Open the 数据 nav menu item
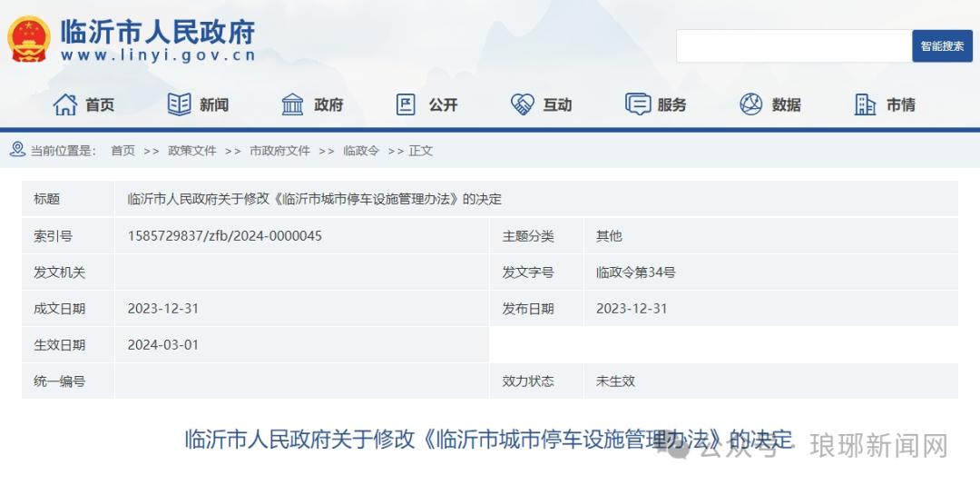Image resolution: width=980 pixels, height=485 pixels. pyautogui.click(x=786, y=105)
